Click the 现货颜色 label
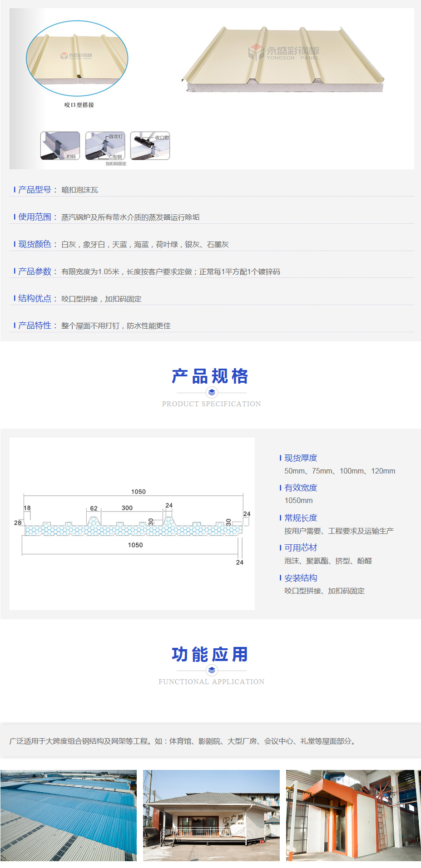Viewport: 421px width, 868px height. (x=35, y=244)
